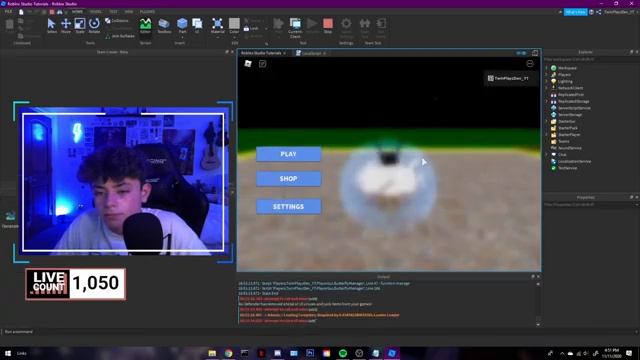Toggle the Lock tool in the Edit group
Screen dimensions: 640x360
[251, 29]
